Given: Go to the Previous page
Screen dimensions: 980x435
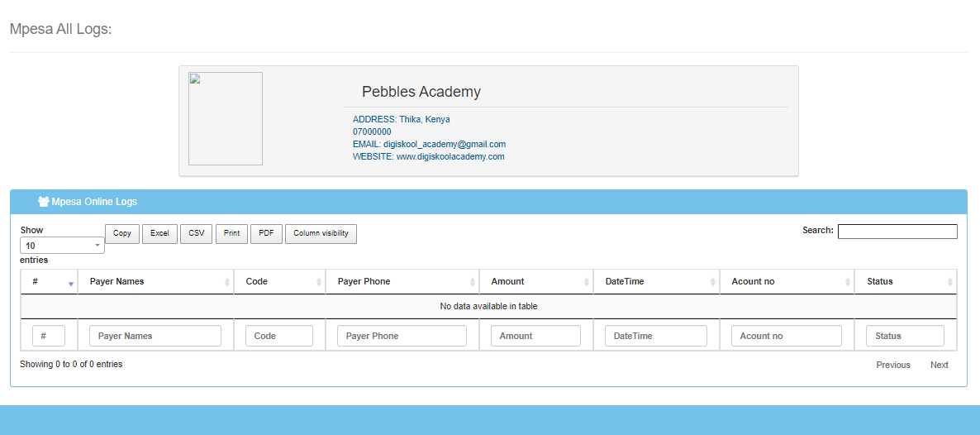Looking at the screenshot, I should click(893, 365).
